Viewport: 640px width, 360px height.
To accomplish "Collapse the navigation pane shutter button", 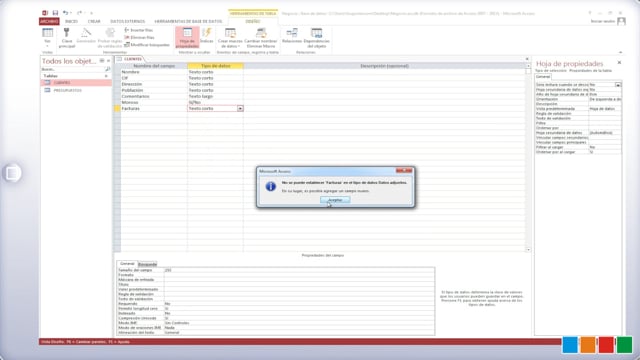I will 109,61.
